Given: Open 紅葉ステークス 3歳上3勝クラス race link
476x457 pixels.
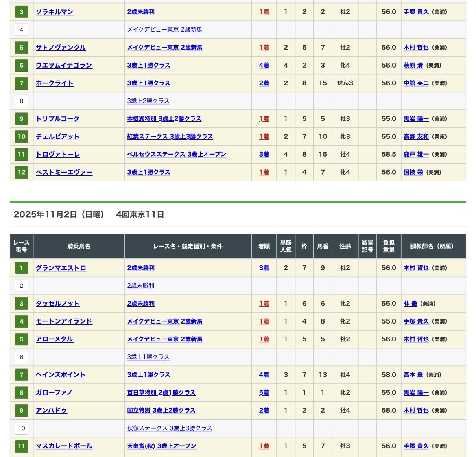Looking at the screenshot, I should 170,137.
